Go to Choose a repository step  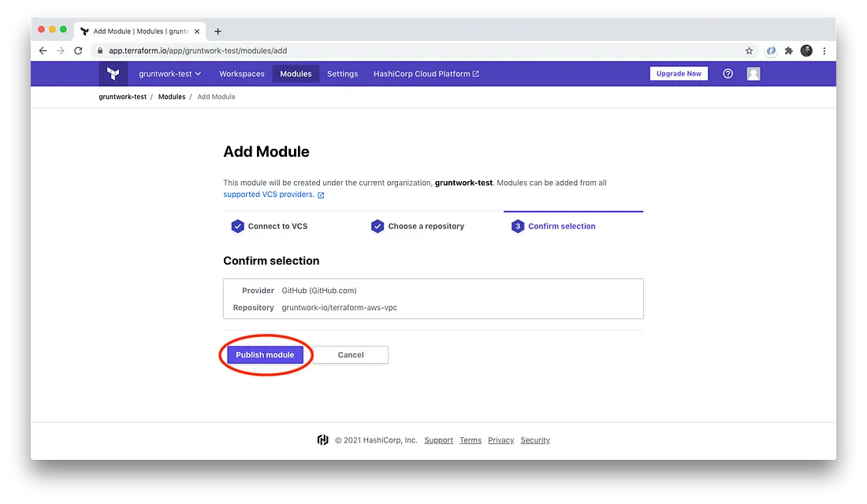(x=418, y=226)
